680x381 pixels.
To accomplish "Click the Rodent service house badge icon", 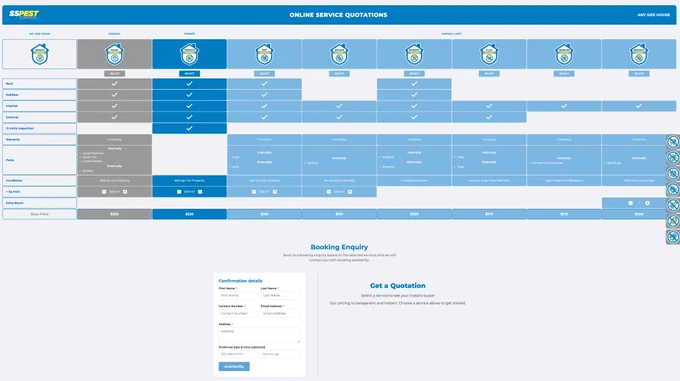I will (x=414, y=54).
